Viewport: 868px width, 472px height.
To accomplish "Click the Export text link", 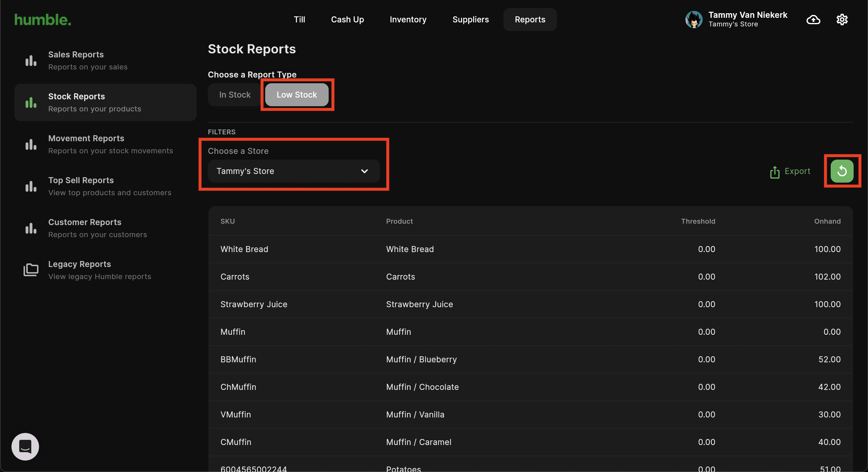I will click(797, 171).
